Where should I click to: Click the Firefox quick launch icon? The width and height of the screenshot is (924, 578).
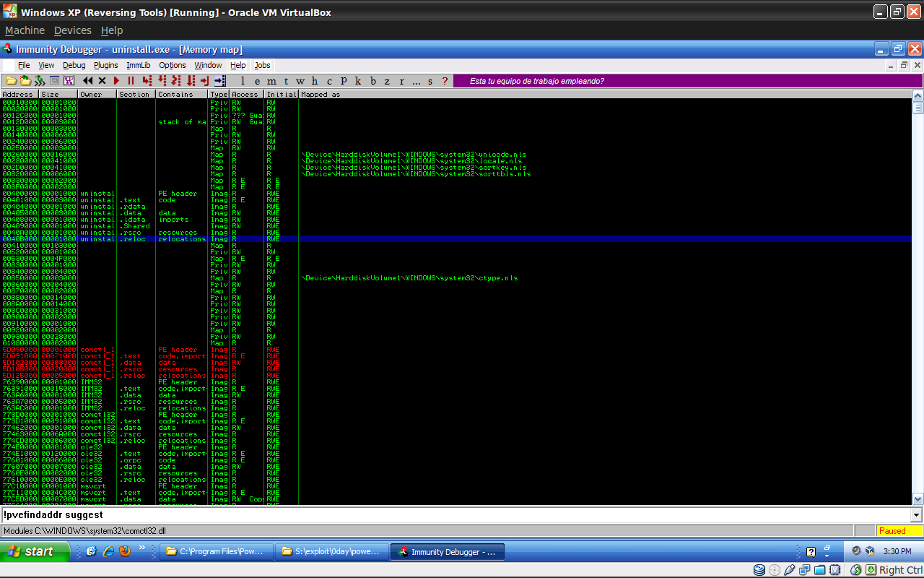(x=125, y=551)
